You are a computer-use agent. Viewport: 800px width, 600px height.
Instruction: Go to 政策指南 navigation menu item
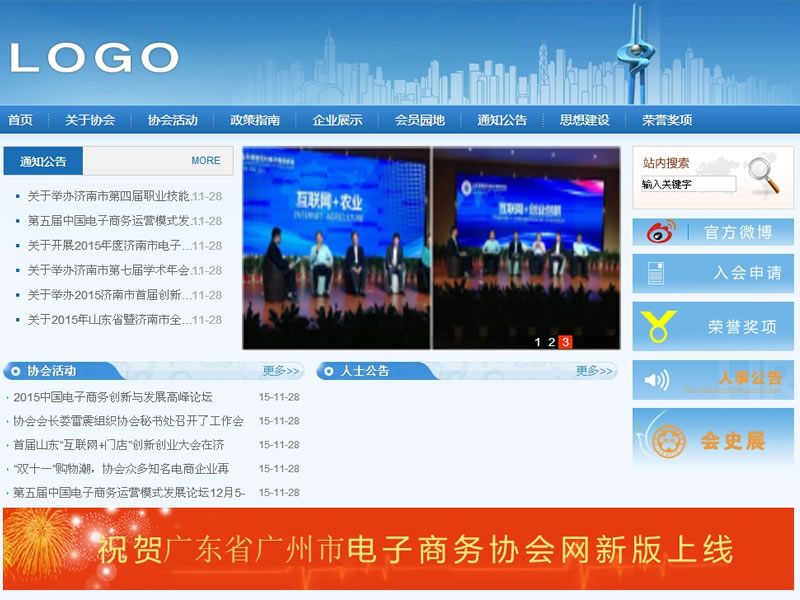[x=255, y=120]
